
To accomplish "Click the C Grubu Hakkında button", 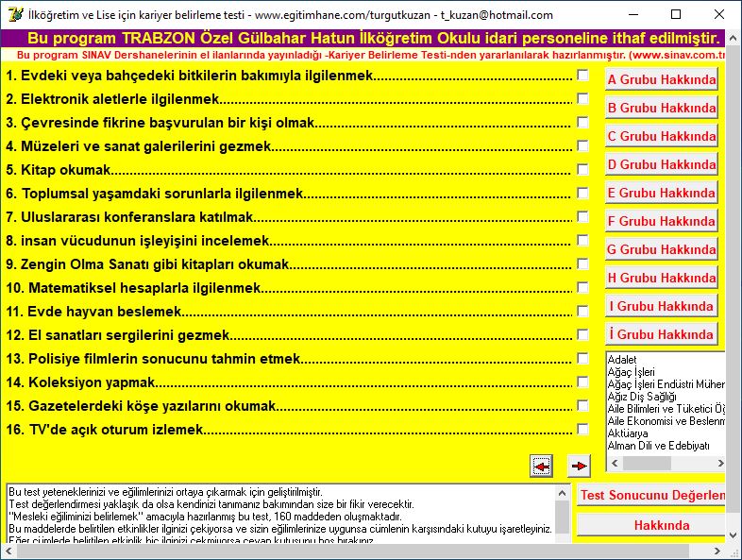I will 662,136.
